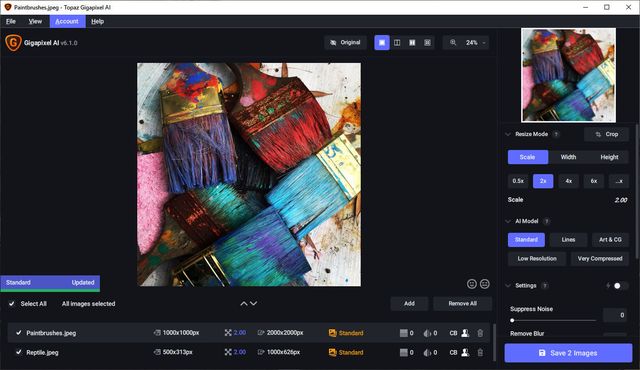Click the Scale value 2.00 field
The image size is (640, 370).
620,200
